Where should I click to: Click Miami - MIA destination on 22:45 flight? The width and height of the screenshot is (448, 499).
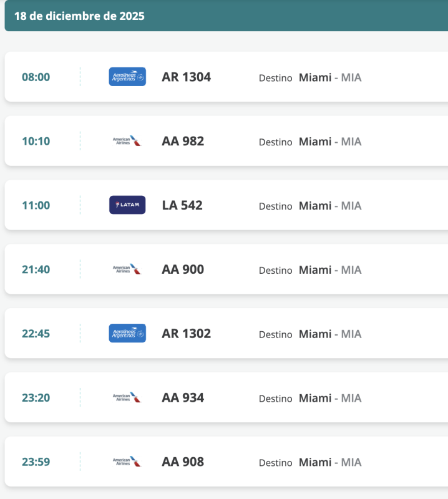click(329, 334)
